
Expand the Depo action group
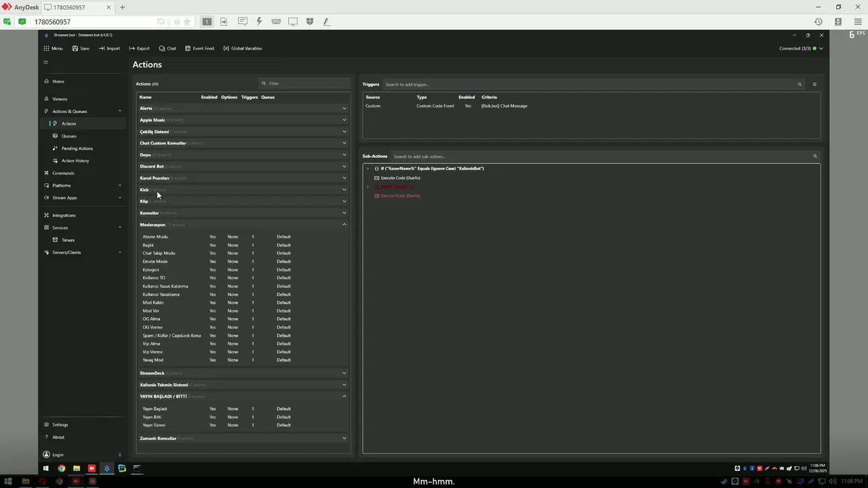point(344,155)
